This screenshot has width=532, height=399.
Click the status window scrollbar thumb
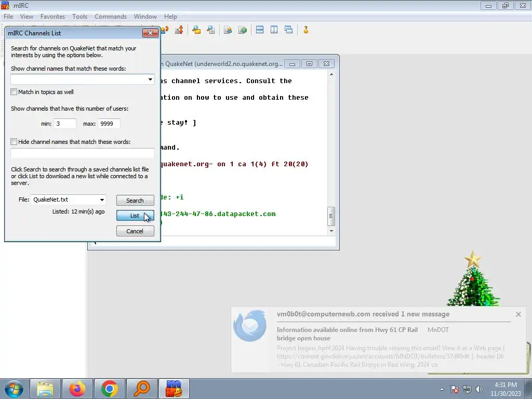click(x=331, y=216)
